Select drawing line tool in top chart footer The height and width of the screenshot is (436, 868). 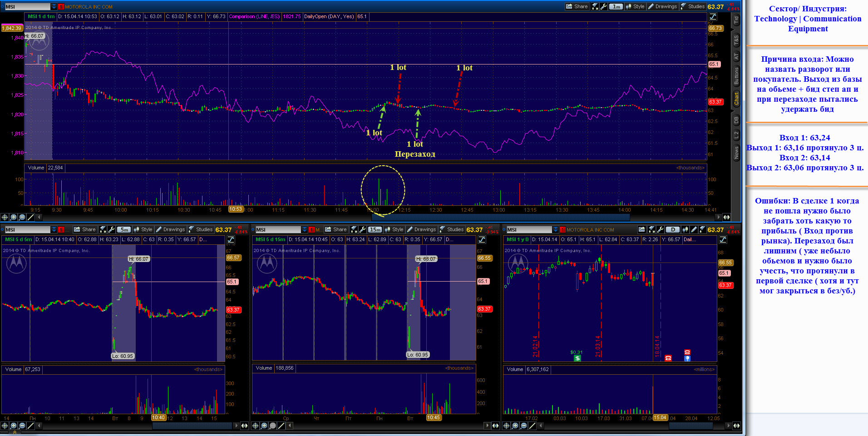(x=30, y=217)
